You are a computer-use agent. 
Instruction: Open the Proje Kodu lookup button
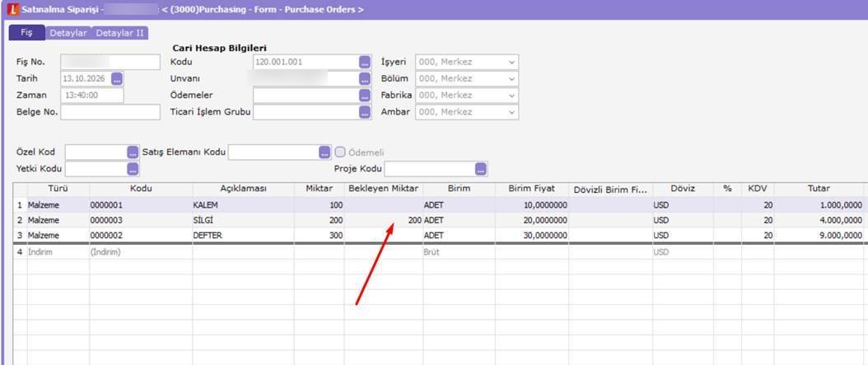[x=481, y=169]
